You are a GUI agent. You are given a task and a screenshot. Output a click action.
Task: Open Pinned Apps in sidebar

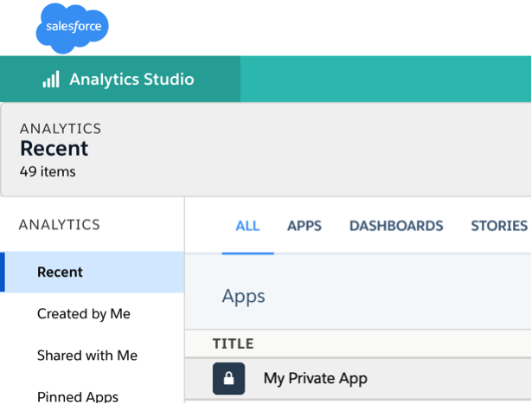pos(78,396)
